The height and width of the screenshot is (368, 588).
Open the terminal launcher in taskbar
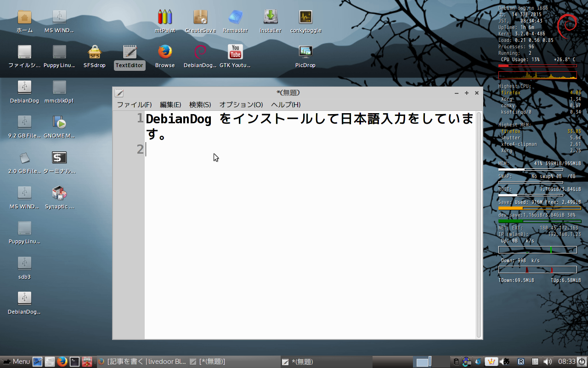(74, 362)
